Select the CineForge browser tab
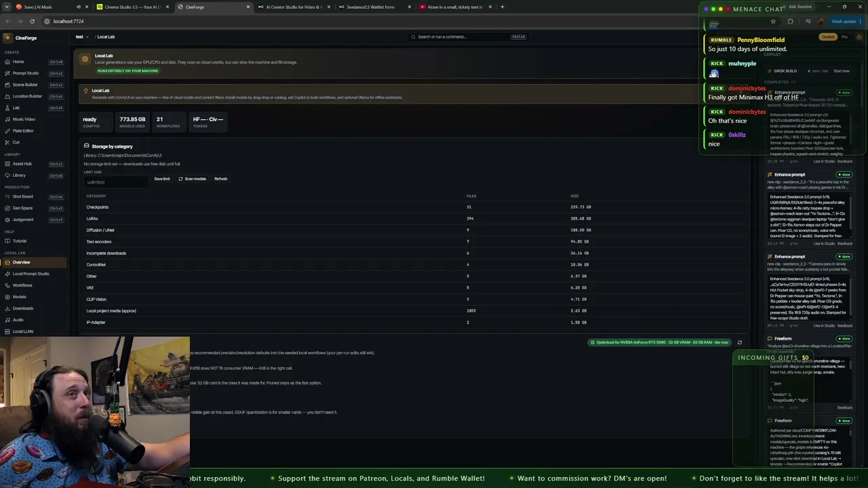Viewport: 868px width, 488px height. pyautogui.click(x=213, y=7)
